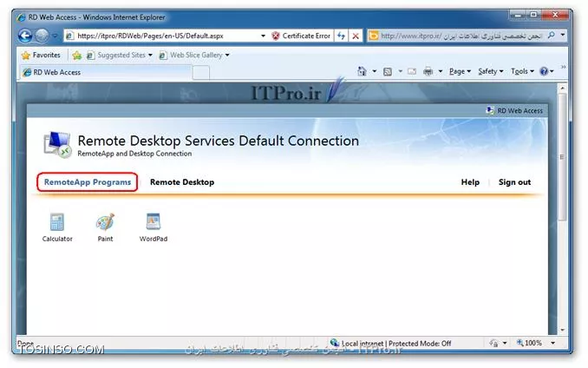588x368 pixels.
Task: Click the address bar URL field
Action: click(x=163, y=36)
